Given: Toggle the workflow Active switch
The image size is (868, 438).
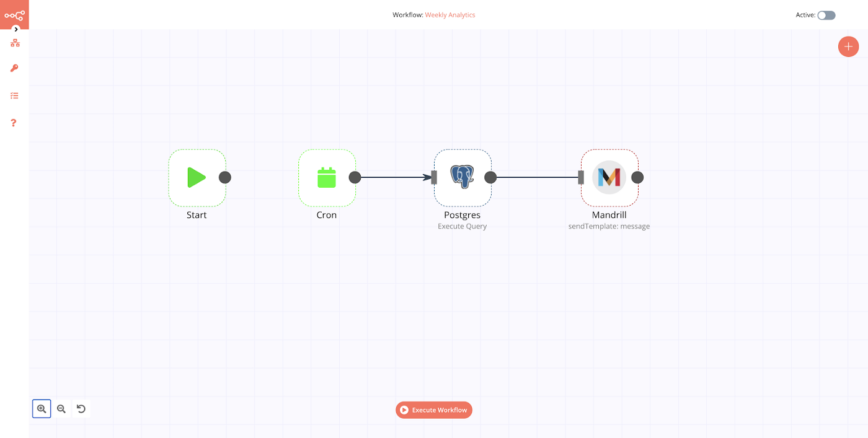Looking at the screenshot, I should (x=826, y=15).
